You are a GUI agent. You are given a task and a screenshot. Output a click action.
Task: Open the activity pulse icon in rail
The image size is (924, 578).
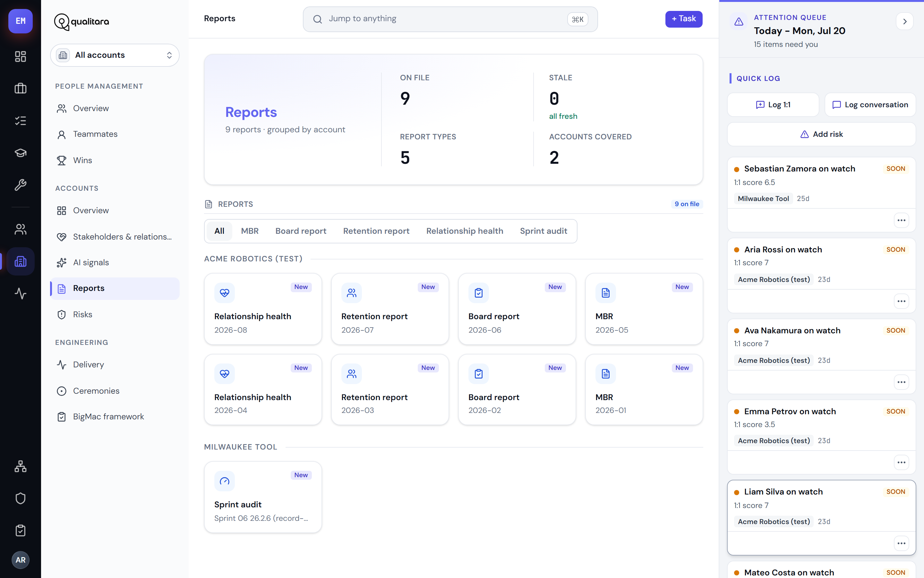tap(21, 293)
